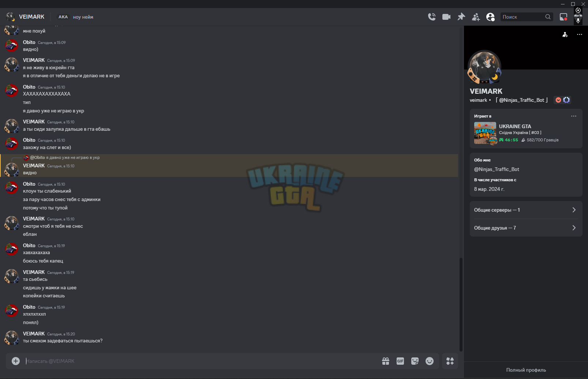Viewport: 588px width, 379px height.
Task: Hide the user profile side panel
Action: coord(490,17)
